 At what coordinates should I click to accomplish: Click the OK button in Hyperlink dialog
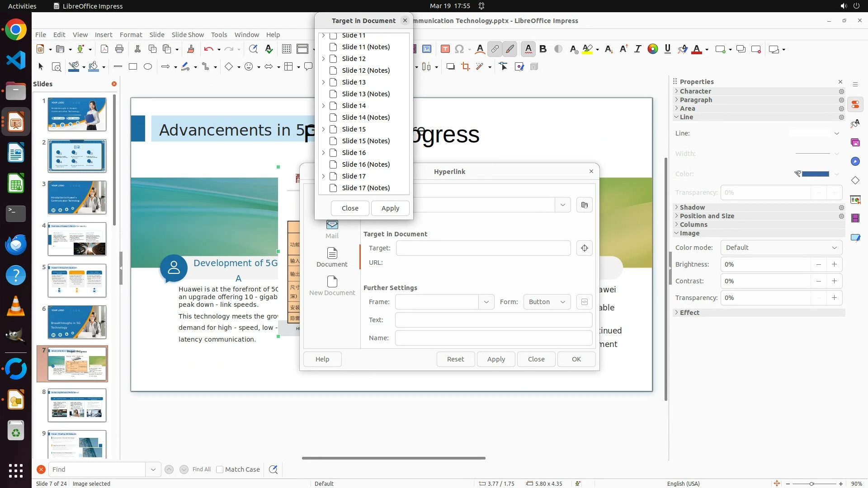[x=576, y=359]
